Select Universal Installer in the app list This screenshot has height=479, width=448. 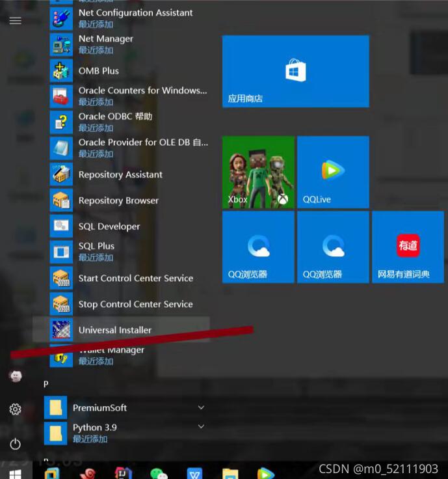pyautogui.click(x=114, y=330)
